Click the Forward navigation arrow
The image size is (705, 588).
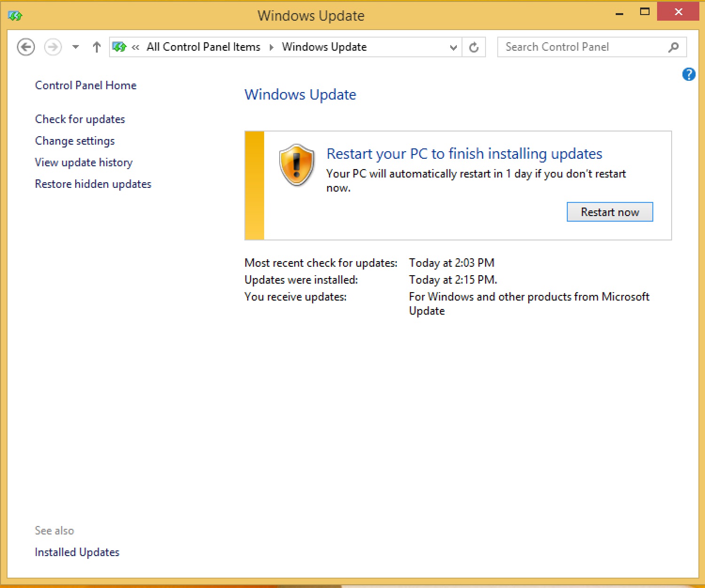53,47
